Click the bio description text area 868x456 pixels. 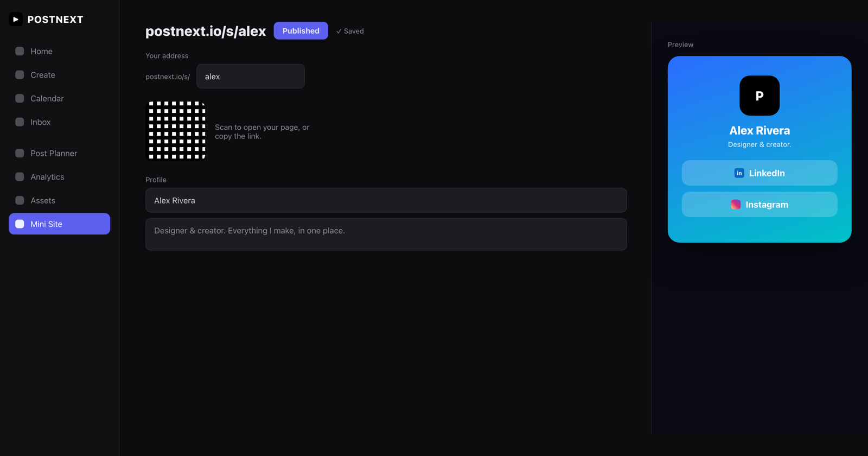point(386,234)
